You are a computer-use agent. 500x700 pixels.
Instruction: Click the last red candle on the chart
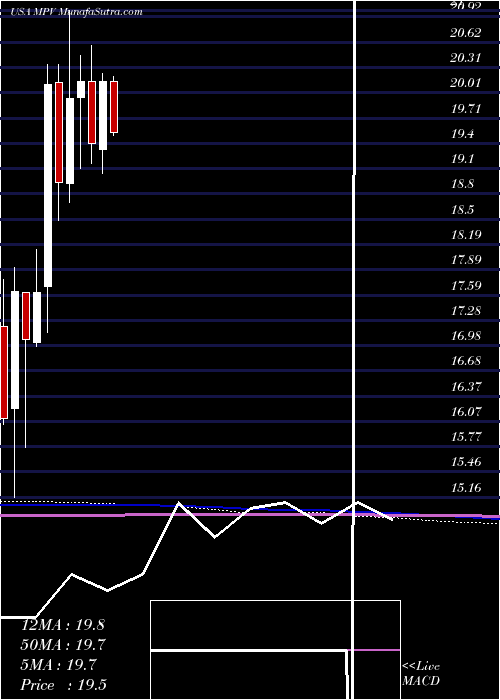pyautogui.click(x=114, y=107)
